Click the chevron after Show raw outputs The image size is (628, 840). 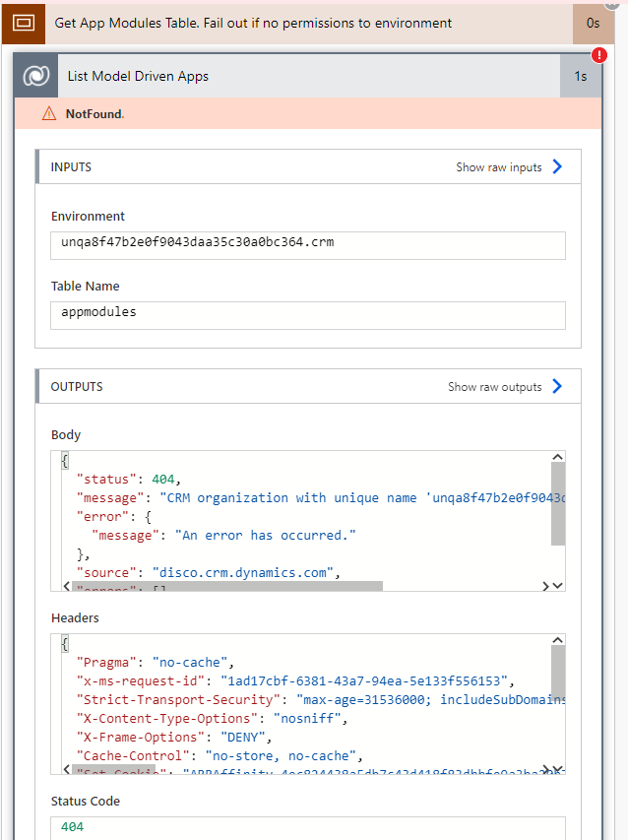pos(557,386)
